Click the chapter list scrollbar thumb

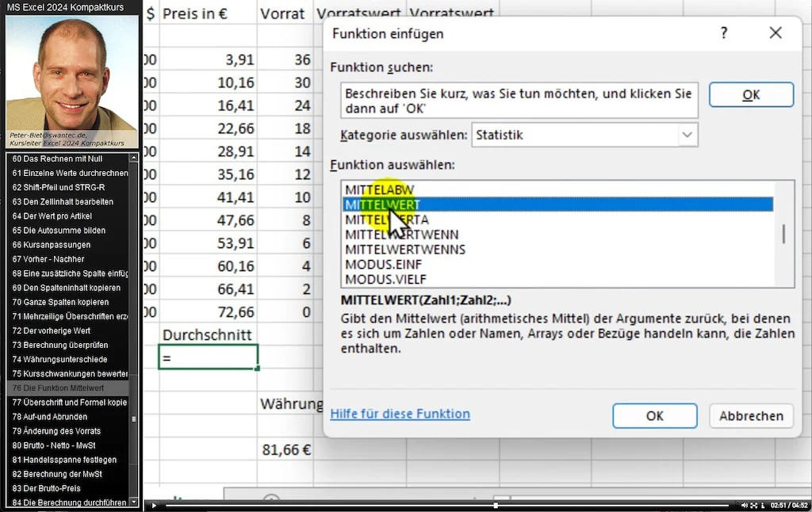click(x=133, y=418)
